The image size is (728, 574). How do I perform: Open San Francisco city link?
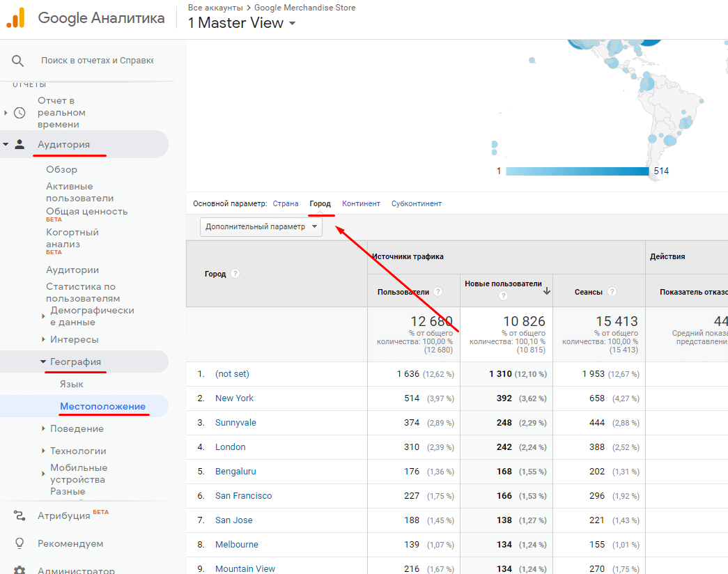tap(243, 495)
